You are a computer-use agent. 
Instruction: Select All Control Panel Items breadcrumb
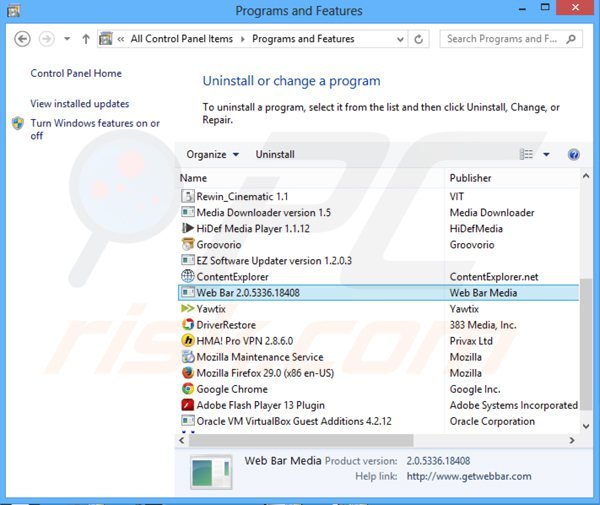181,39
